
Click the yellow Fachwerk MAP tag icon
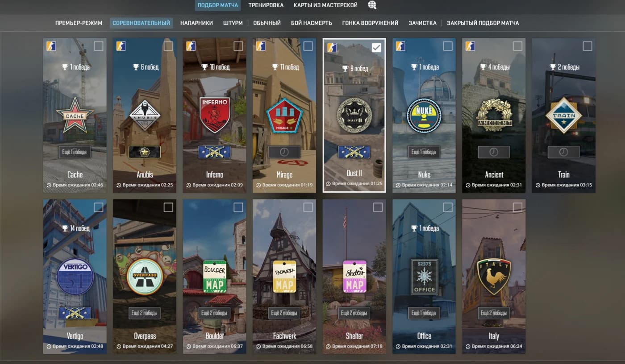coord(284,277)
